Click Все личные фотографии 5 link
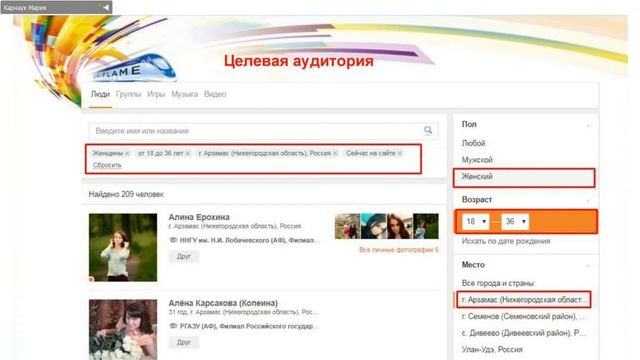The height and width of the screenshot is (360, 640). coord(399,249)
